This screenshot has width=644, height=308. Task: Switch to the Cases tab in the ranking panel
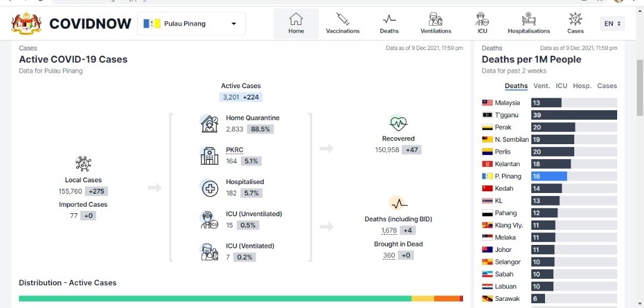coord(607,86)
